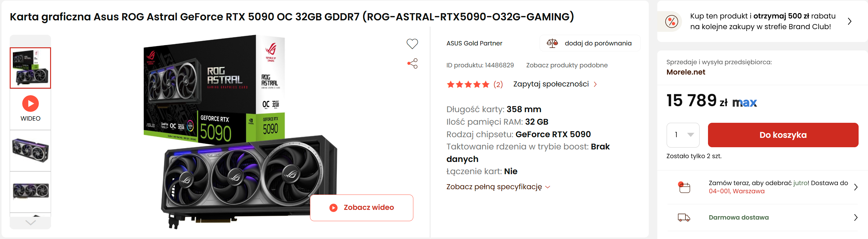Viewport: 868px width, 239px height.
Task: Click the scales comparison icon
Action: click(x=552, y=43)
